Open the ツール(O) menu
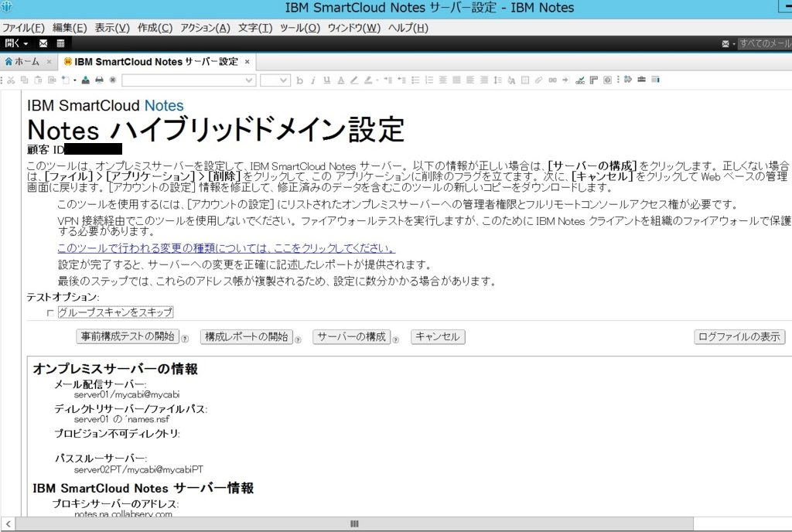The width and height of the screenshot is (792, 532). pos(300,28)
